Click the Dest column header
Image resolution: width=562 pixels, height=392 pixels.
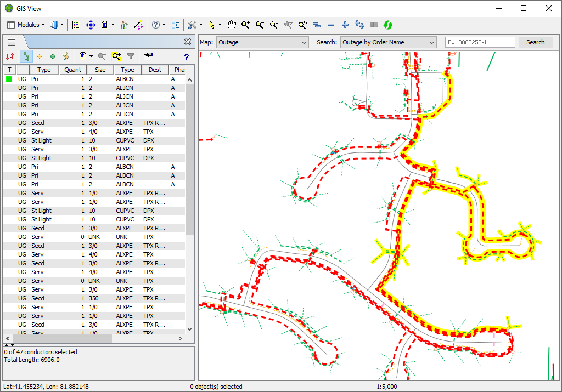[x=155, y=70]
